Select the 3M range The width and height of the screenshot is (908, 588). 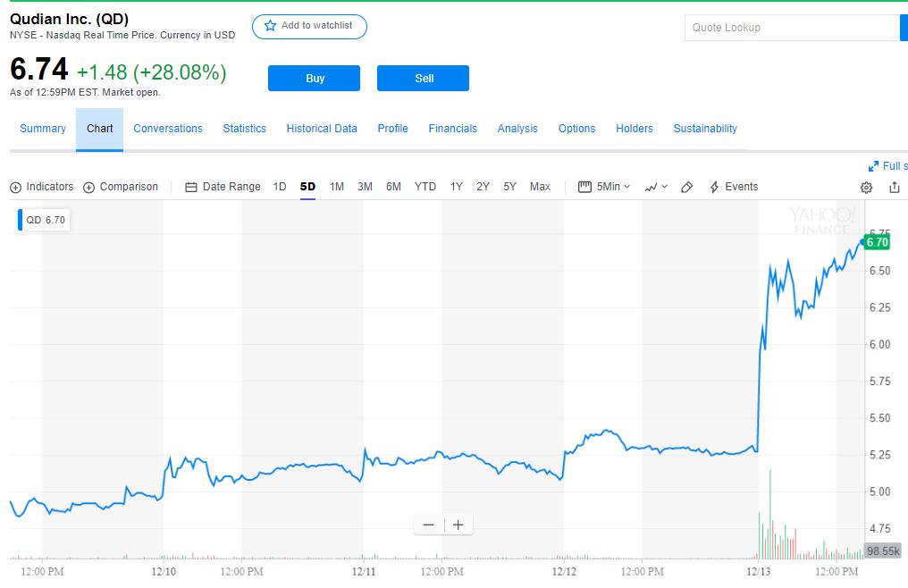tap(365, 187)
